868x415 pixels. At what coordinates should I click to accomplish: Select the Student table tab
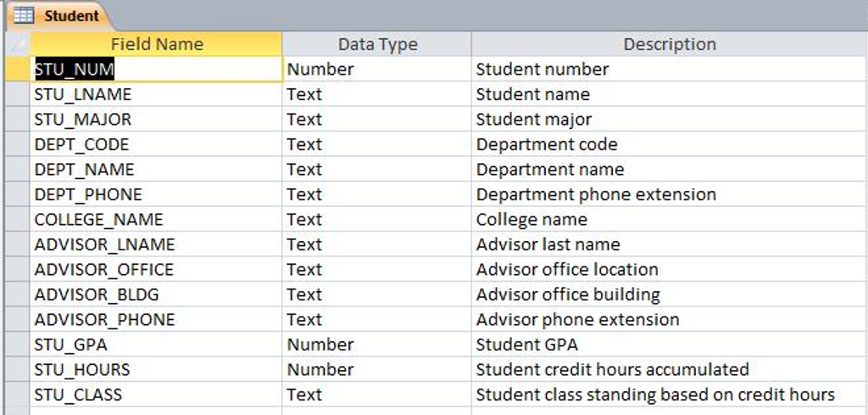tap(58, 15)
